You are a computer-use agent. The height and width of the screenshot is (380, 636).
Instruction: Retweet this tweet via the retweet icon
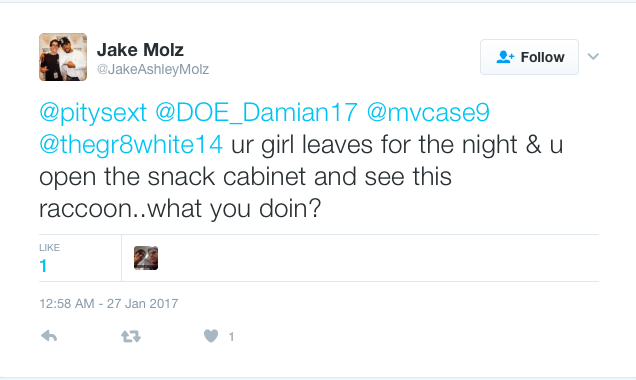[131, 336]
